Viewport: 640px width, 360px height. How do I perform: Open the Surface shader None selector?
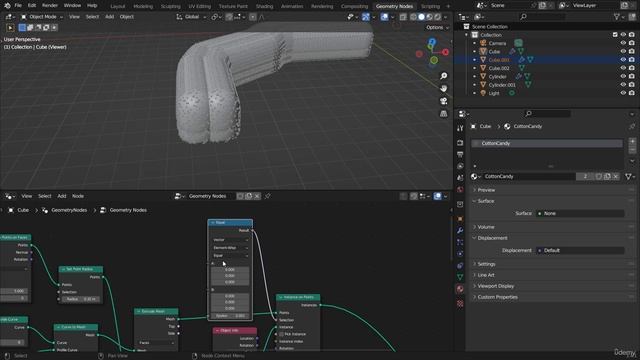coord(580,213)
